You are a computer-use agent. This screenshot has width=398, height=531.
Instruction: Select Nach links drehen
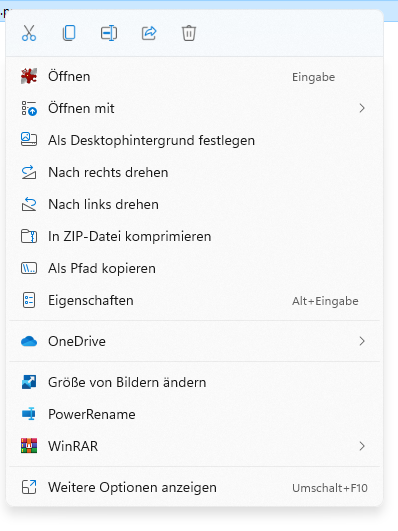point(194,204)
